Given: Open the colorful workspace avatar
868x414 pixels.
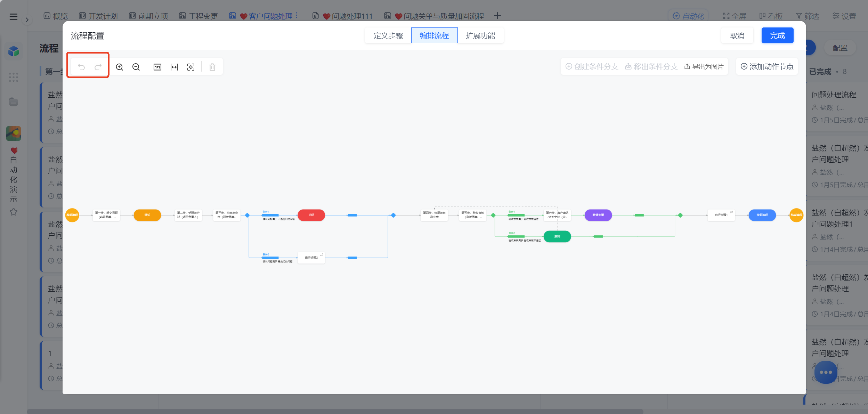Looking at the screenshot, I should point(14,133).
